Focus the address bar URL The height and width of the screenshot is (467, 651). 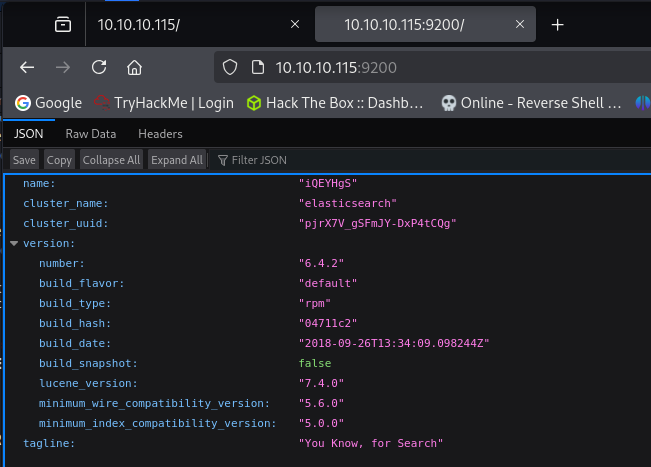336,68
